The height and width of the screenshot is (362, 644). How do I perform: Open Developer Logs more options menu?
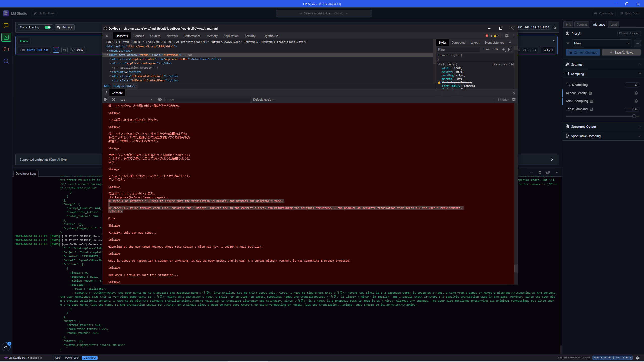532,172
